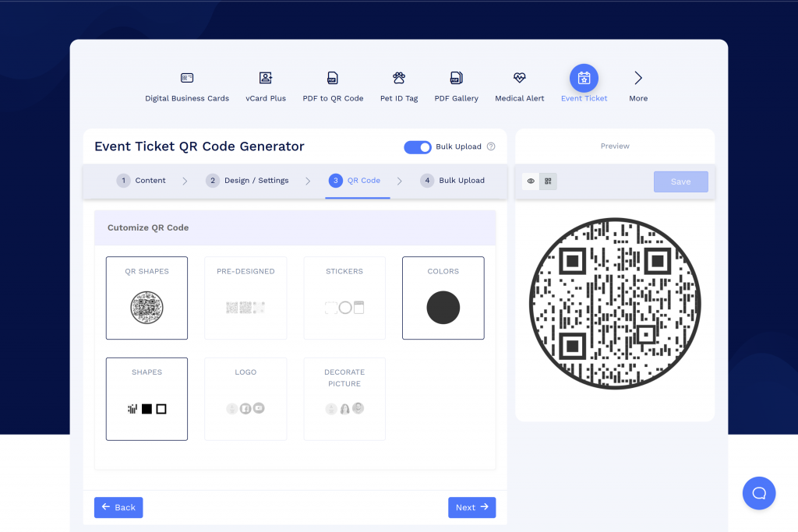Select the Pet ID Tag icon

click(399, 78)
